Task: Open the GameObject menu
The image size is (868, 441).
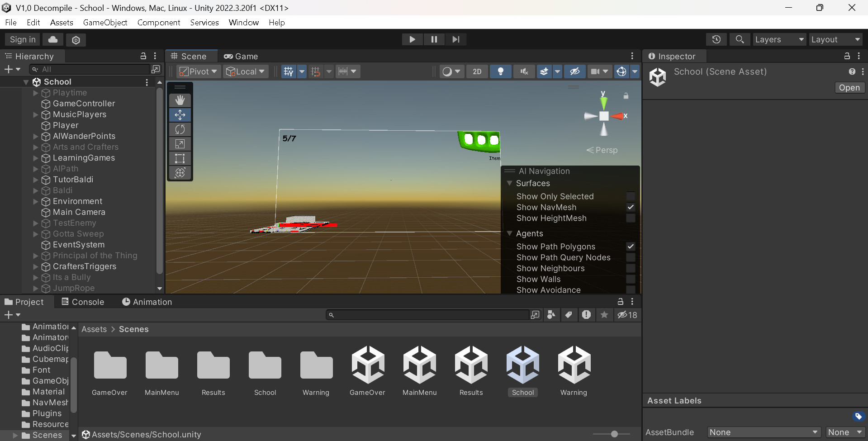Action: pyautogui.click(x=105, y=22)
